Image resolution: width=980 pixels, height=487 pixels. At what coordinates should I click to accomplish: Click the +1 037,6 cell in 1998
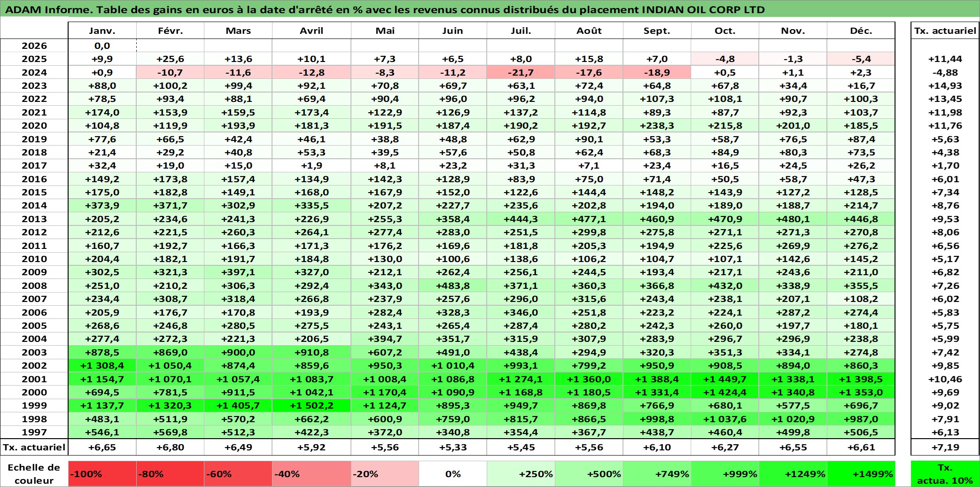[x=725, y=419]
